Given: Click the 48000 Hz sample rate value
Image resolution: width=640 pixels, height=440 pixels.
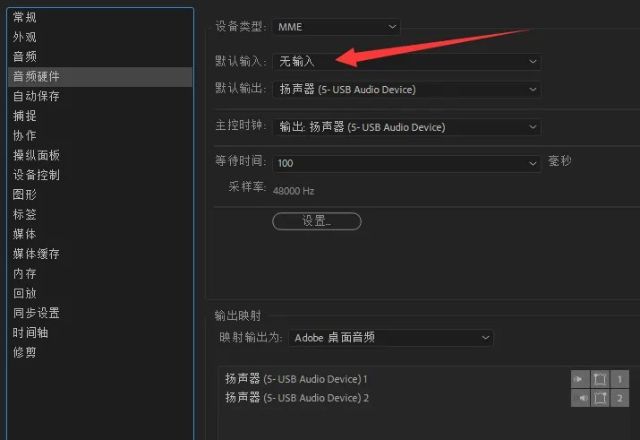Looking at the screenshot, I should point(293,191).
